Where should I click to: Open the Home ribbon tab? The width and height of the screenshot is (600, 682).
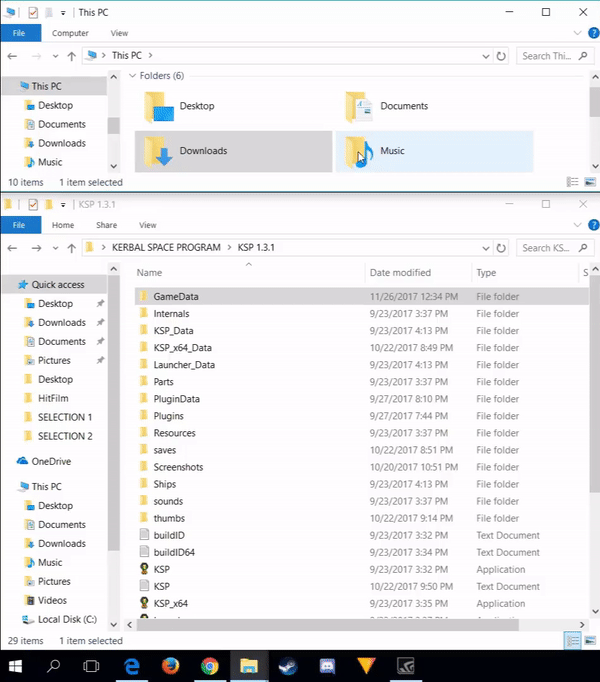[x=63, y=225]
